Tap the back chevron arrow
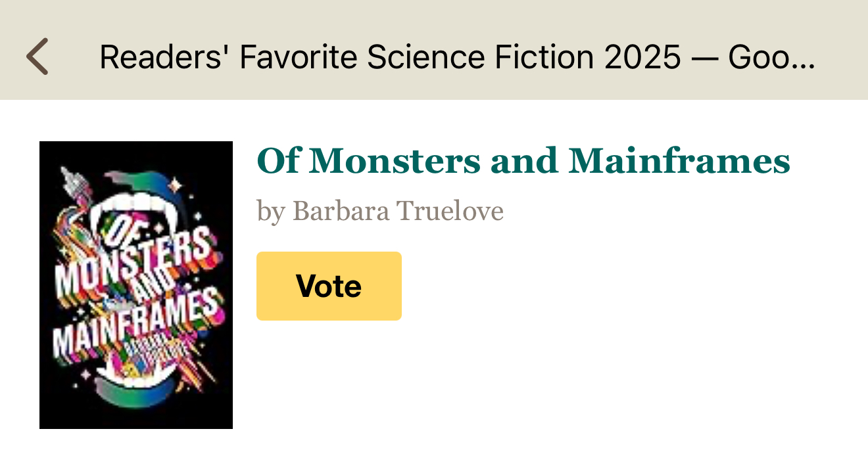Viewport: 868px width, 450px height. [37, 56]
